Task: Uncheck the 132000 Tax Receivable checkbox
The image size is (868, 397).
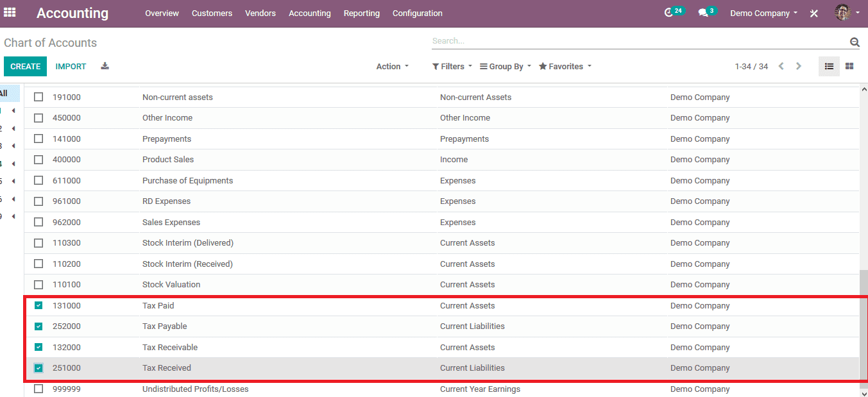Action: [38, 347]
